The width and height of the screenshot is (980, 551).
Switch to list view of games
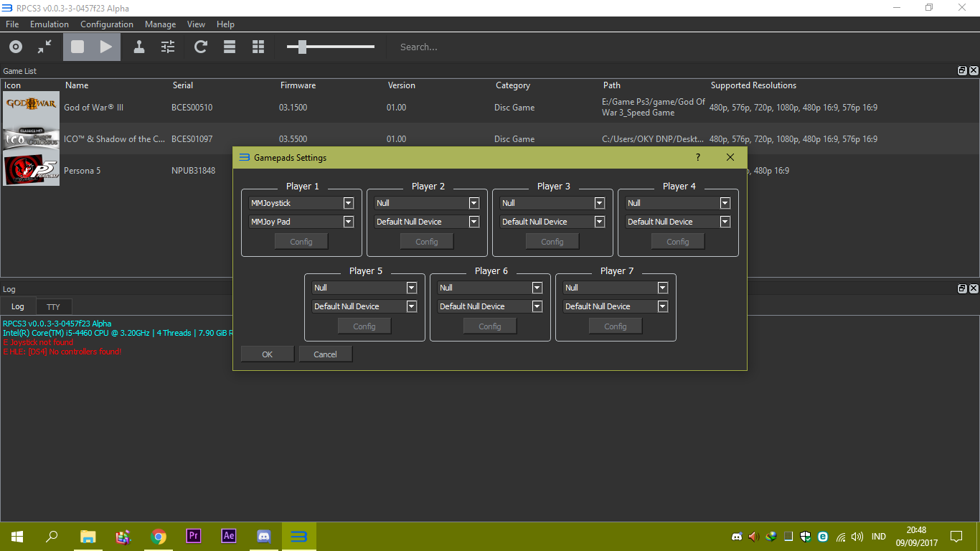coord(229,47)
